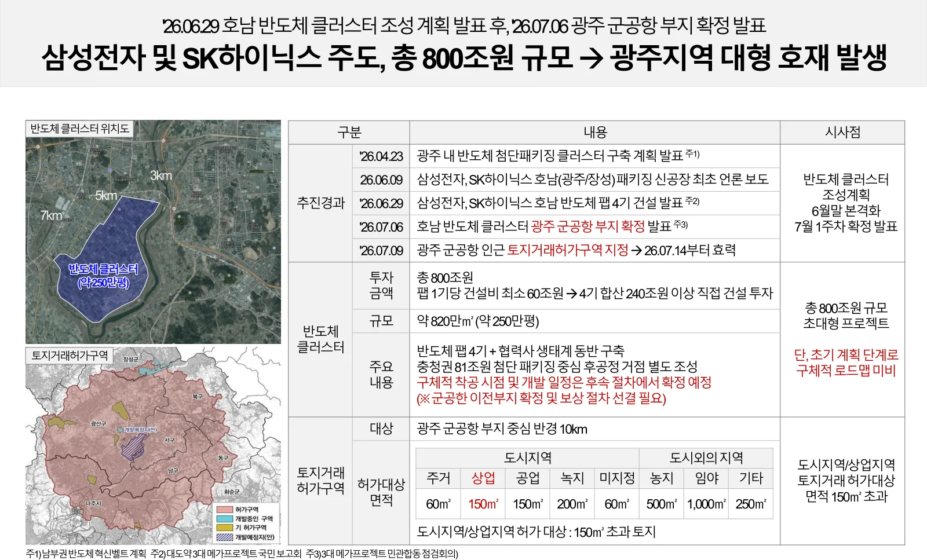Click the red 상업 column heading

[x=483, y=478]
